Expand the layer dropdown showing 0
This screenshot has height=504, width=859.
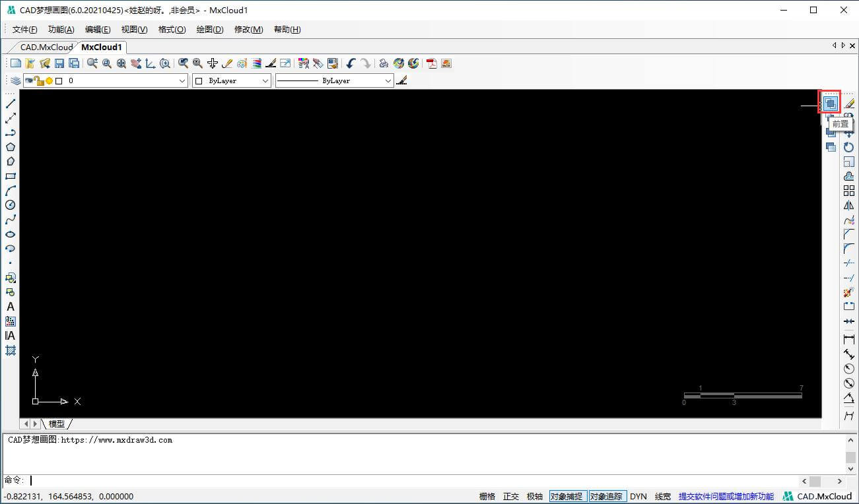click(183, 80)
